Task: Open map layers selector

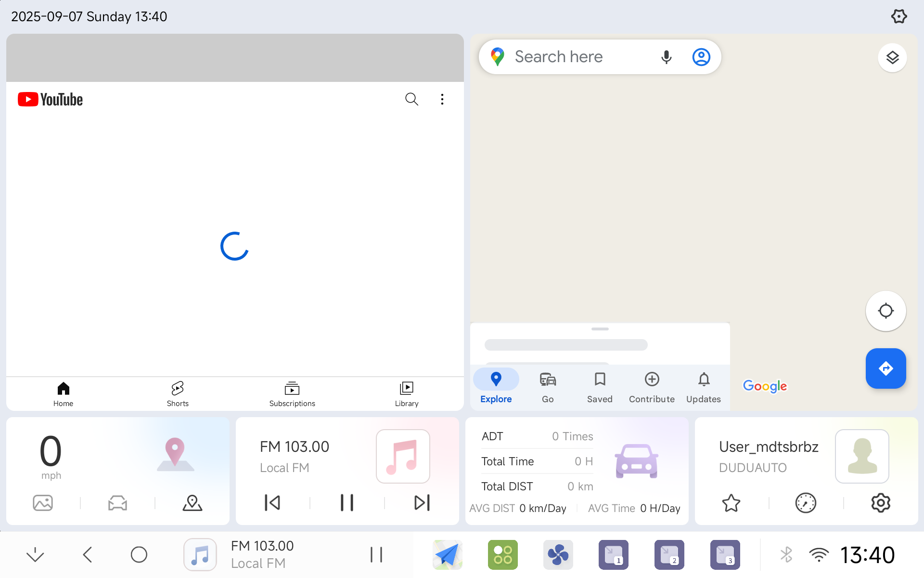Action: click(892, 57)
